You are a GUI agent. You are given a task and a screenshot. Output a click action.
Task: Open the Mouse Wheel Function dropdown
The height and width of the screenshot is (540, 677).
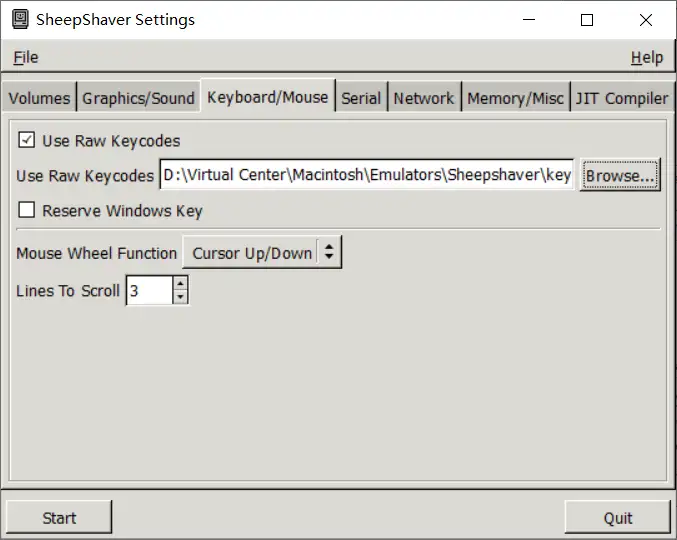click(262, 253)
